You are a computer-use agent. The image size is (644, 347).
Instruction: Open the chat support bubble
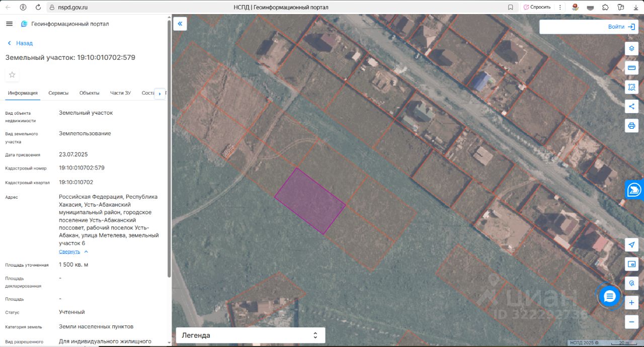(610, 296)
